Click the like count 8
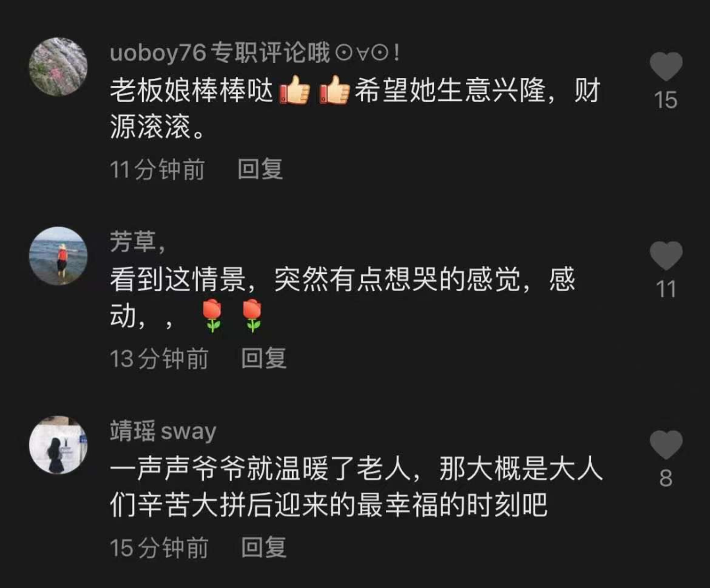 coord(665,478)
